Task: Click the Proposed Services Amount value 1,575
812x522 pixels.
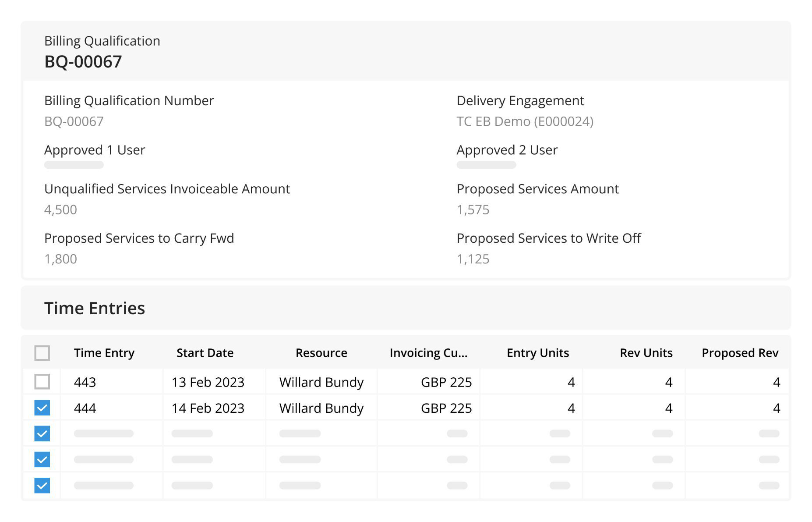Action: 473,210
